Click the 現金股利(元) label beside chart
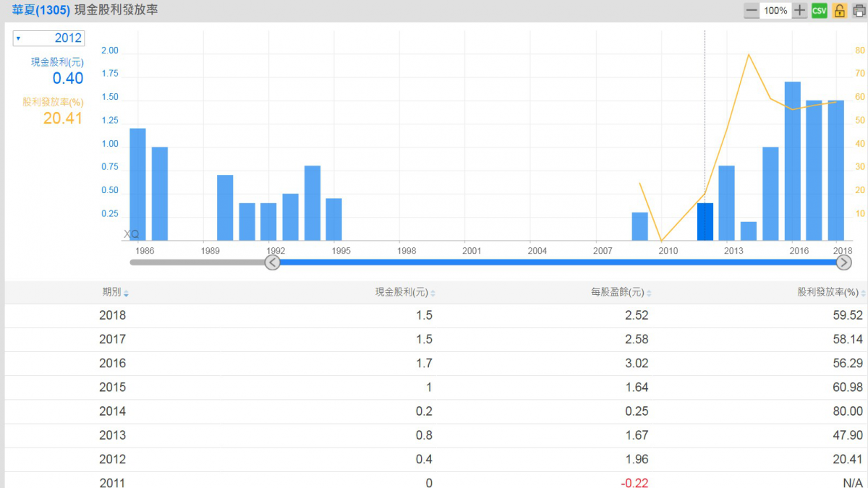Screen dimensions: 868x488 57,62
